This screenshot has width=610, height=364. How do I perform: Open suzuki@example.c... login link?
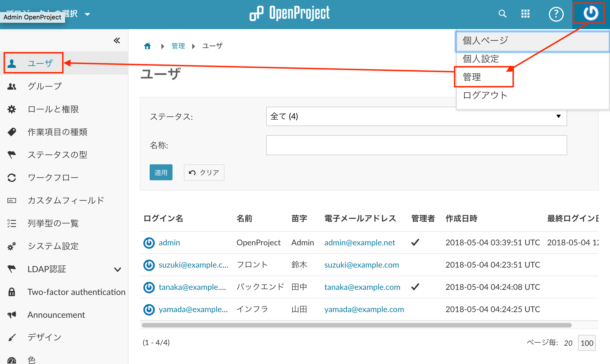(194, 265)
